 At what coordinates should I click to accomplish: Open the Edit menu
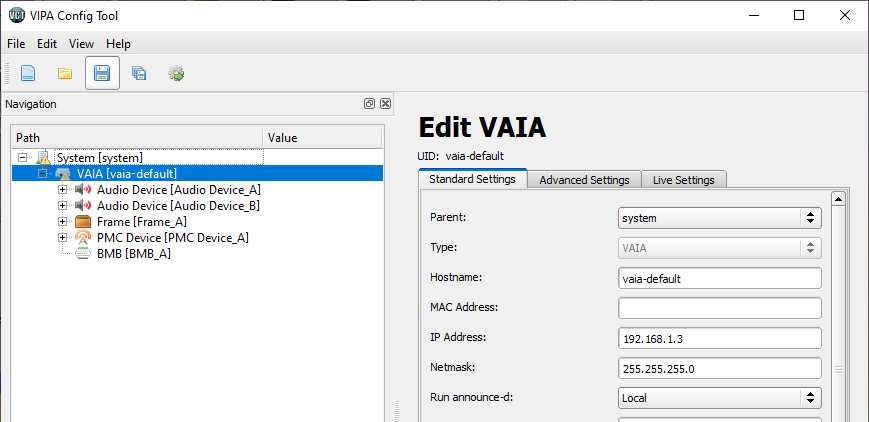coord(47,44)
